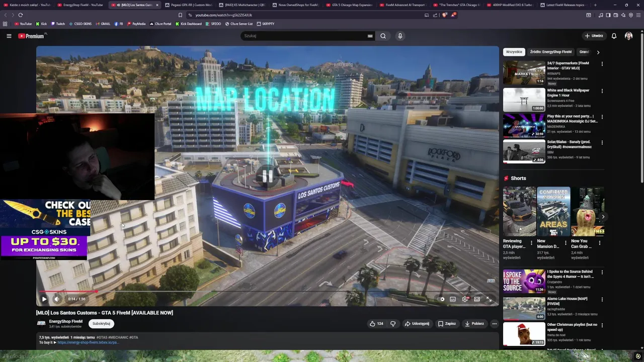This screenshot has height=362, width=644.
Task: Show next Shorts with arrow
Action: 603,217
